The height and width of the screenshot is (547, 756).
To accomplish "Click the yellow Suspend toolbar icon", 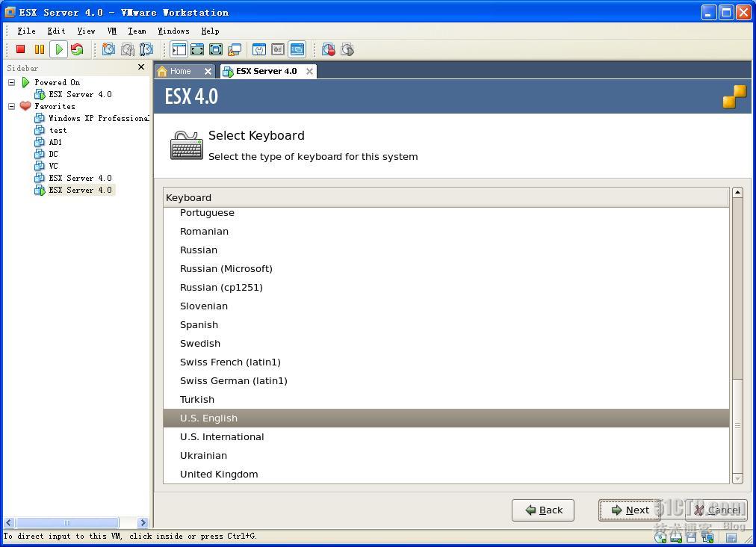I will tap(40, 49).
